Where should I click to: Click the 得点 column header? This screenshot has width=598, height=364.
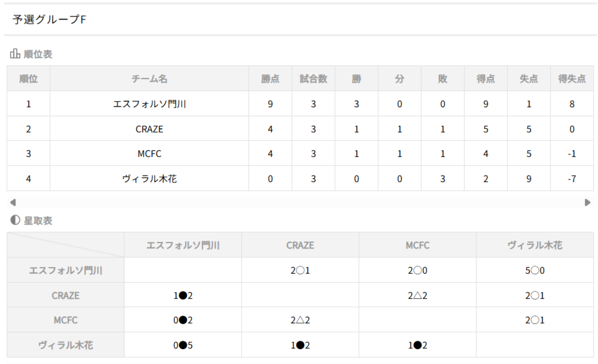[x=485, y=78]
